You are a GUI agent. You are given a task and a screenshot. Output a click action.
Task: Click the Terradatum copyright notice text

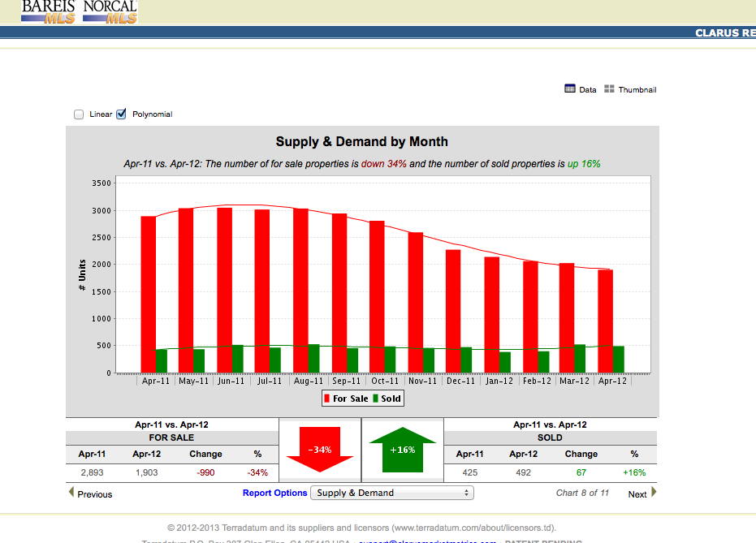point(361,528)
